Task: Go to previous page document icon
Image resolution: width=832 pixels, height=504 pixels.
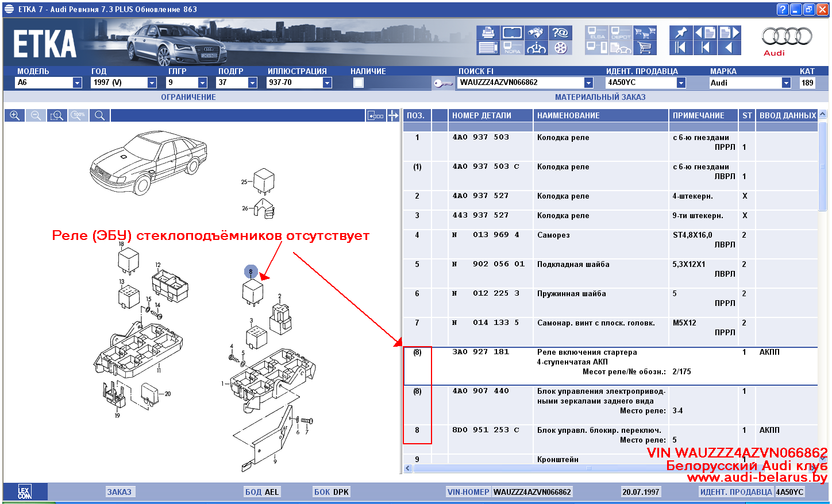Action: click(705, 33)
